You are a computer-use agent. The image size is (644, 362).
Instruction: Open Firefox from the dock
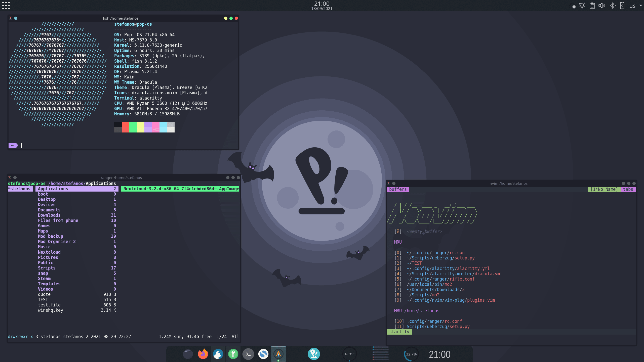[x=203, y=354]
